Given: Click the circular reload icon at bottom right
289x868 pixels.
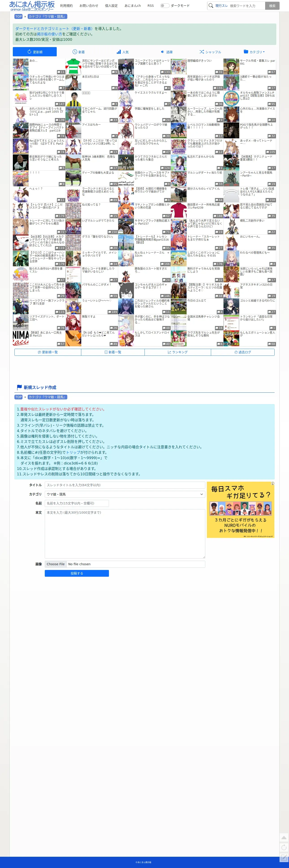Looking at the screenshot, I should 284,847.
